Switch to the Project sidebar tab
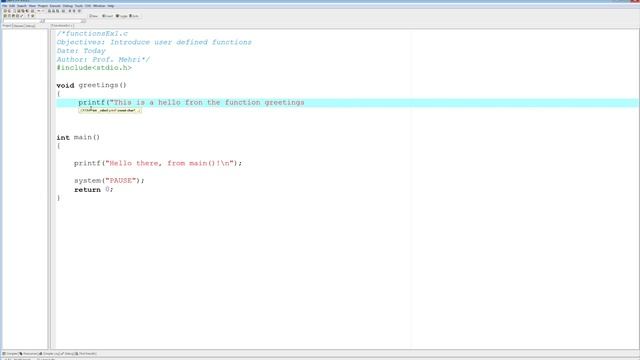 [7, 25]
